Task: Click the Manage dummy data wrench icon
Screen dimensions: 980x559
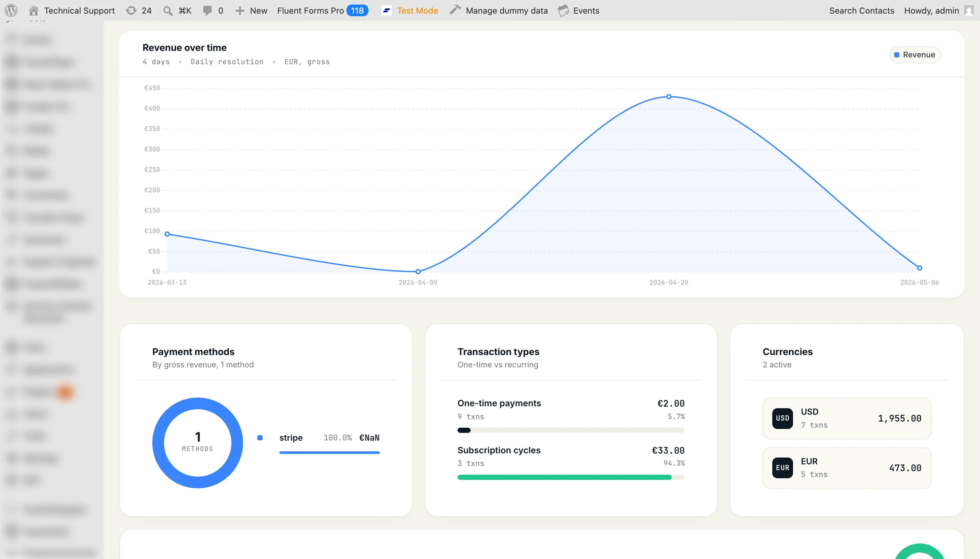Action: (x=455, y=10)
